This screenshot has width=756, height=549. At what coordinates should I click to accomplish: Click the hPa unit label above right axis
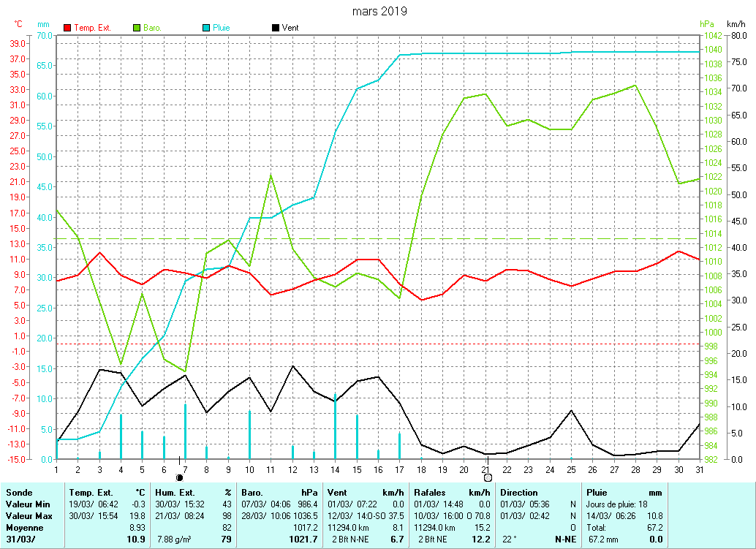705,24
